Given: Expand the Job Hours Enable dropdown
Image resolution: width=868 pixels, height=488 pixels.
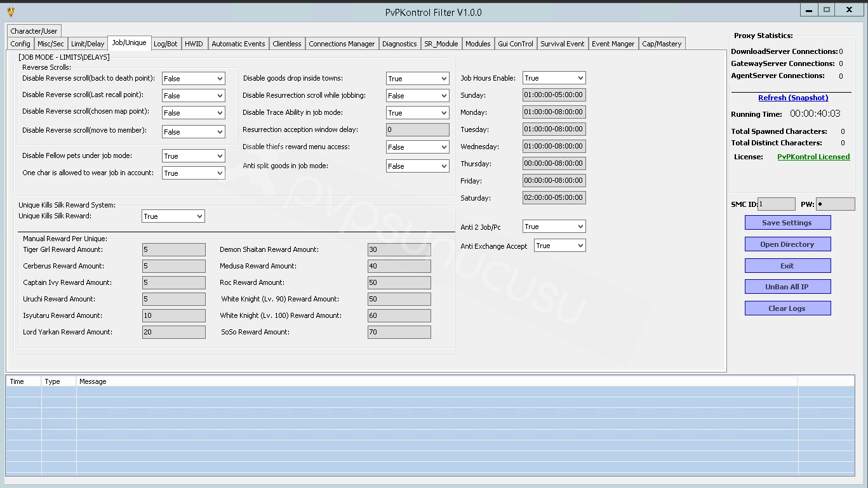Looking at the screenshot, I should [554, 78].
